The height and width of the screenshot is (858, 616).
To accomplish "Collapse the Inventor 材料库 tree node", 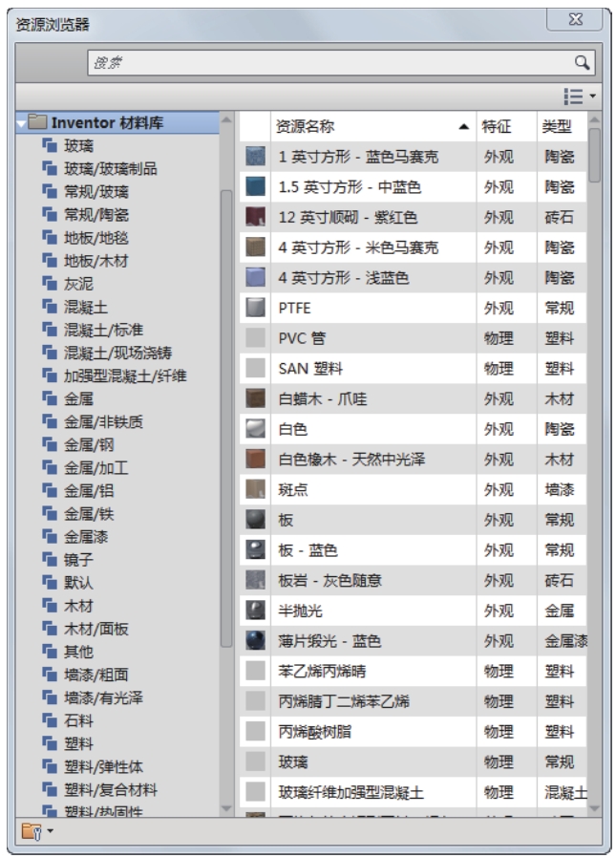I will [x=21, y=123].
